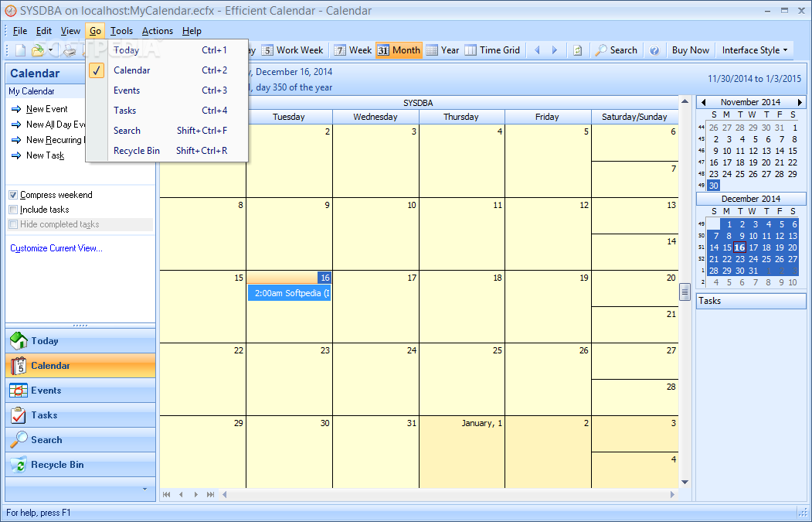Click the New Task link

tap(45, 155)
